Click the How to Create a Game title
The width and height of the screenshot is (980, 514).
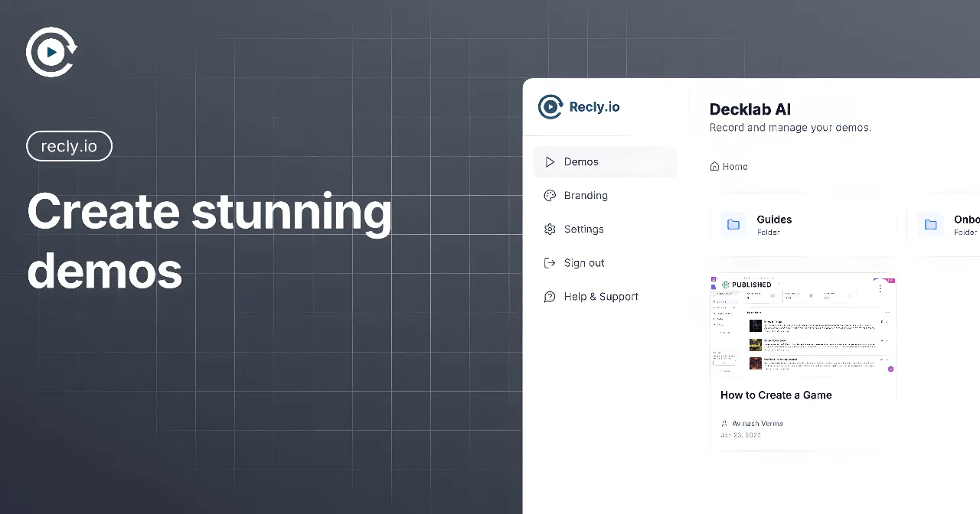click(776, 395)
